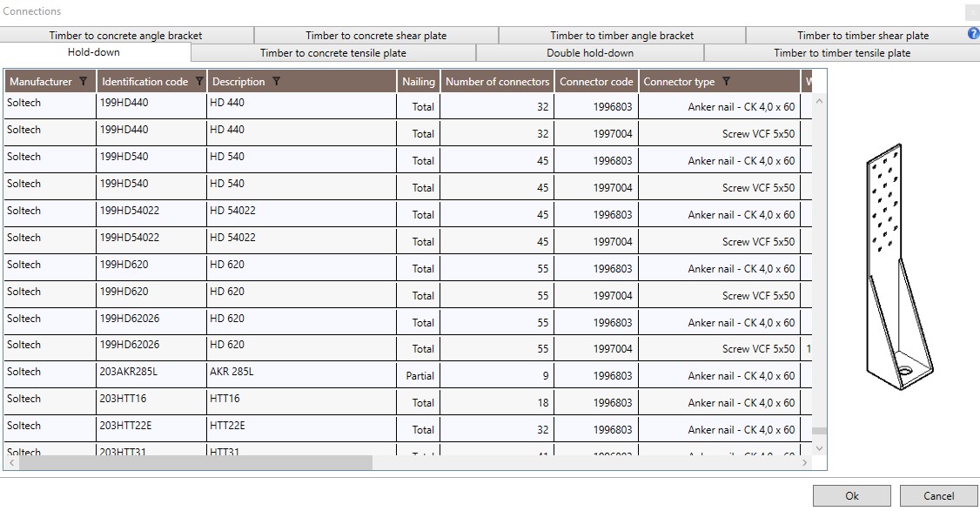The image size is (980, 511).
Task: Click the connector count cell showing 9
Action: [498, 375]
